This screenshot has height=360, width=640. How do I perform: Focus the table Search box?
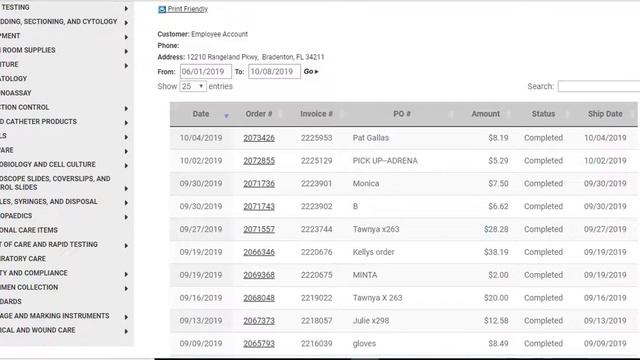click(599, 86)
